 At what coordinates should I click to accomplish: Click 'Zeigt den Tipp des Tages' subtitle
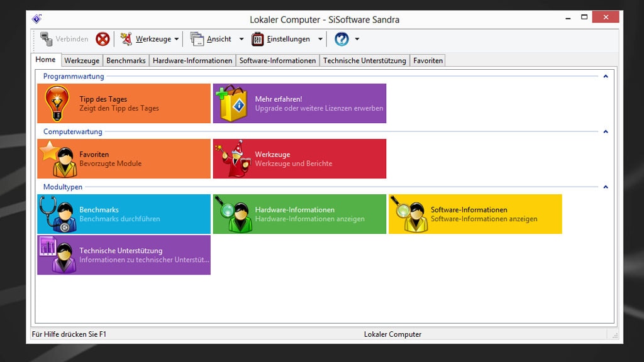click(x=119, y=108)
